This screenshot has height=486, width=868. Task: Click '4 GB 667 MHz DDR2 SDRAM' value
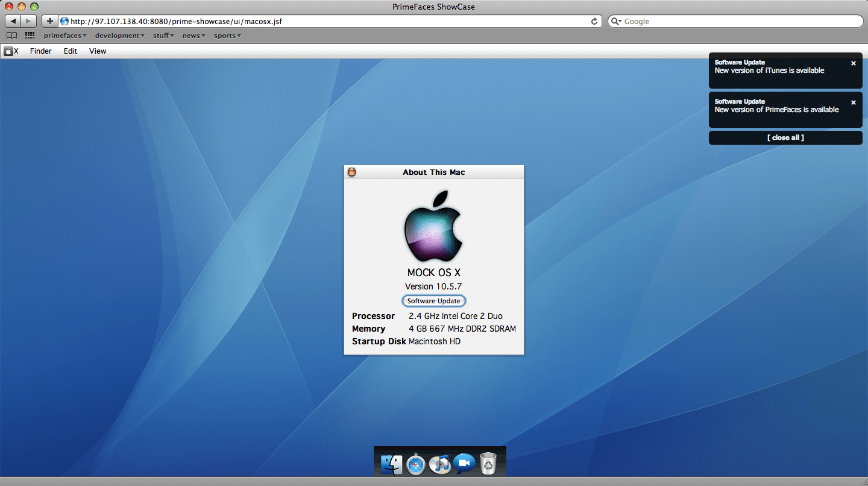[462, 329]
